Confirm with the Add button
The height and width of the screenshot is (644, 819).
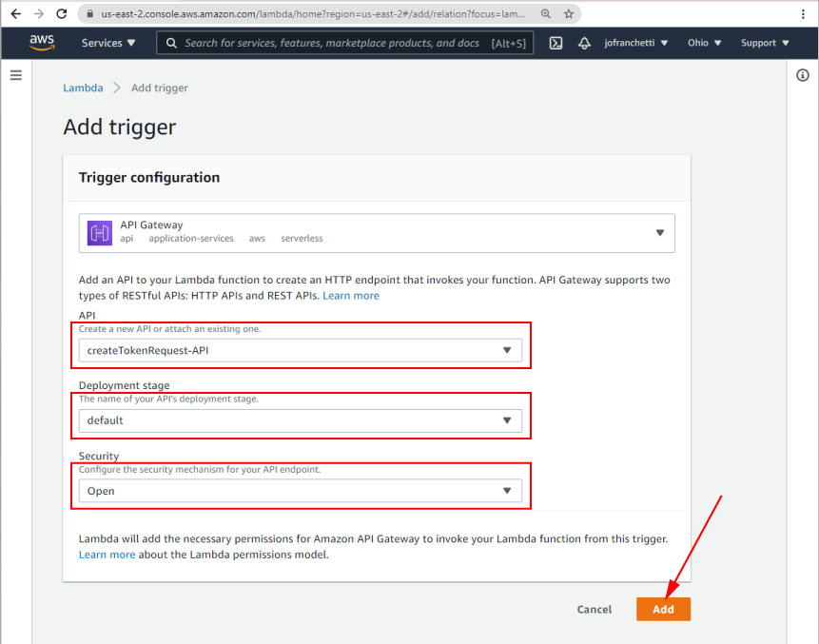[x=663, y=609]
